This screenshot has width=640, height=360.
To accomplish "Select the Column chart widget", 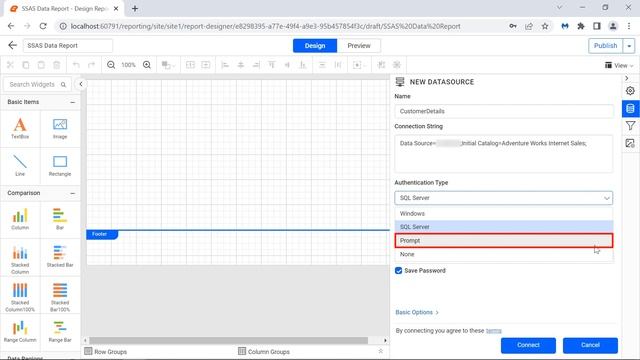I will 20,219.
